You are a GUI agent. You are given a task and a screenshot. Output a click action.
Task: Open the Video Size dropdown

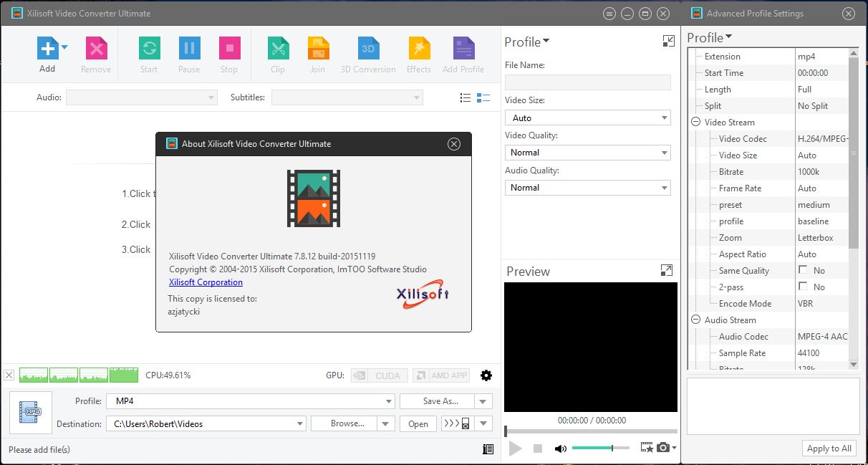click(x=587, y=118)
